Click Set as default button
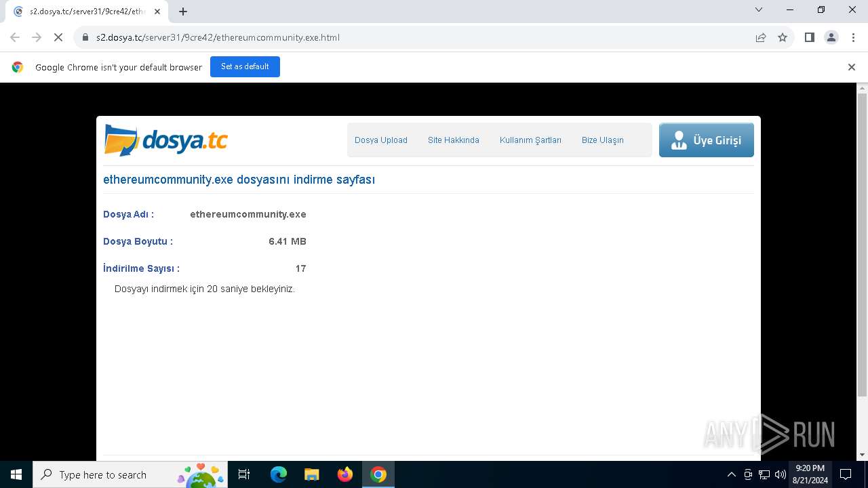 245,66
